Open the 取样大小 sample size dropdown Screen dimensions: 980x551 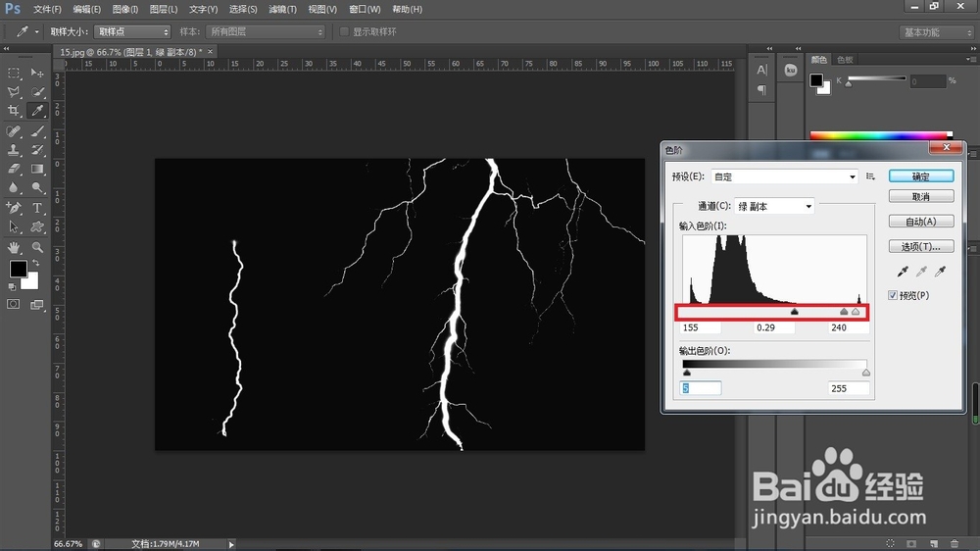[x=132, y=31]
